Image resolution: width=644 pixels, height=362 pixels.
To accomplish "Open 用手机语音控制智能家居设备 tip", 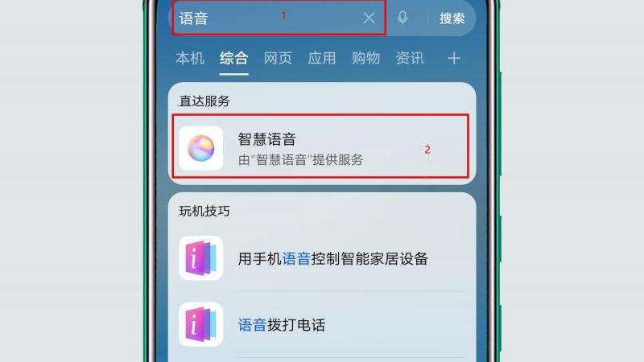I will pyautogui.click(x=333, y=259).
